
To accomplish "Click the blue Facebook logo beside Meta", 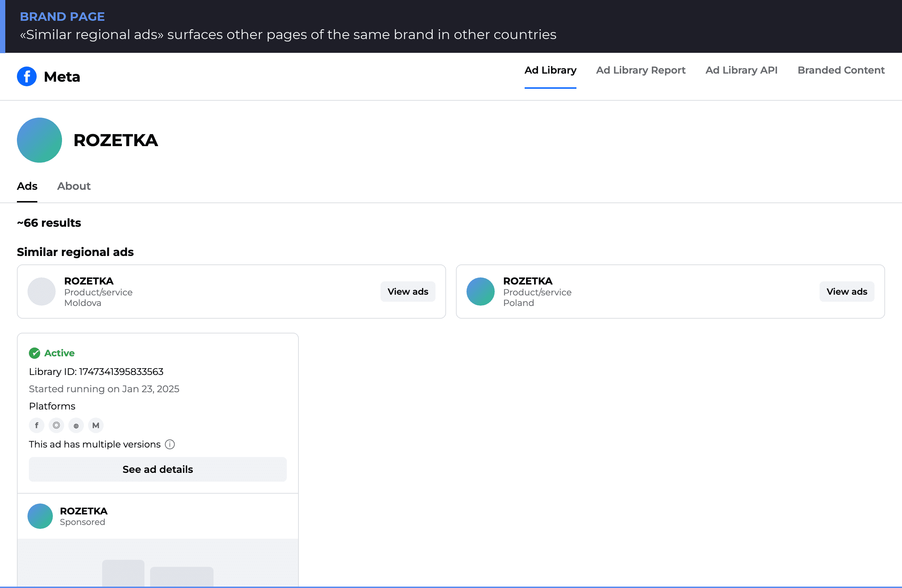I will pyautogui.click(x=27, y=76).
